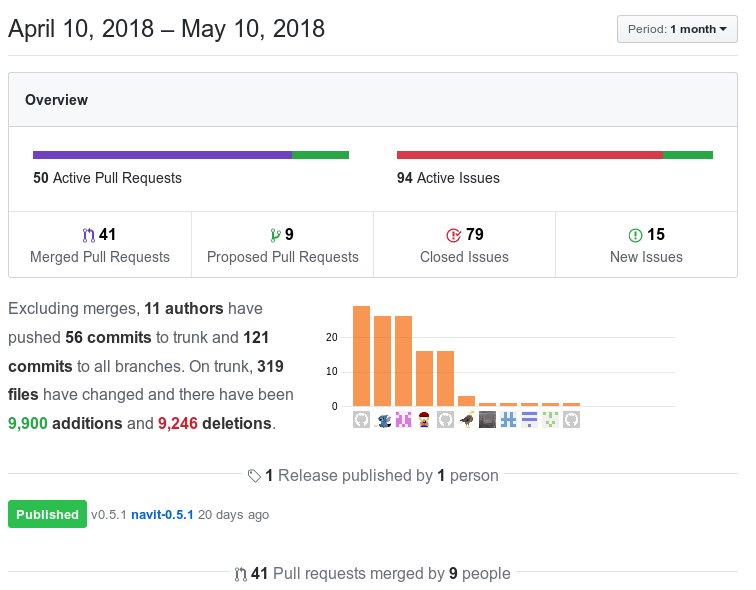Open the 79 Closed Issues link
Image resolution: width=756 pixels, height=590 pixels.
[464, 245]
